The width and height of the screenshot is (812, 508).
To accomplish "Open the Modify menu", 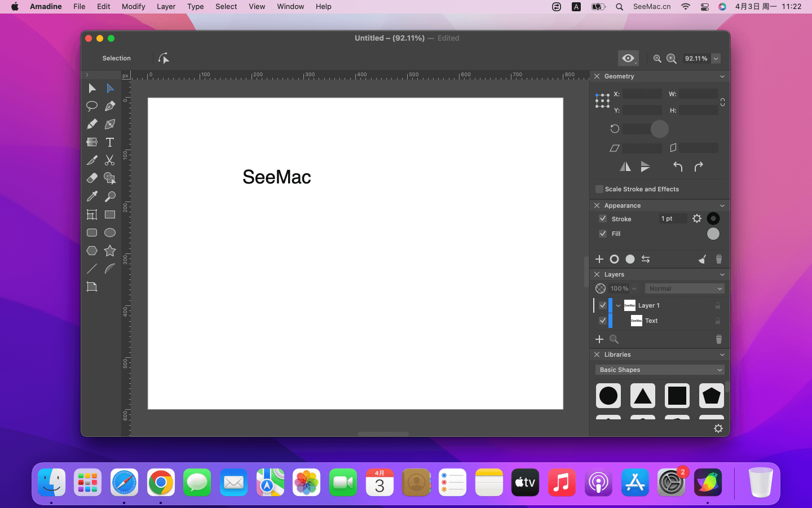I will coord(133,7).
